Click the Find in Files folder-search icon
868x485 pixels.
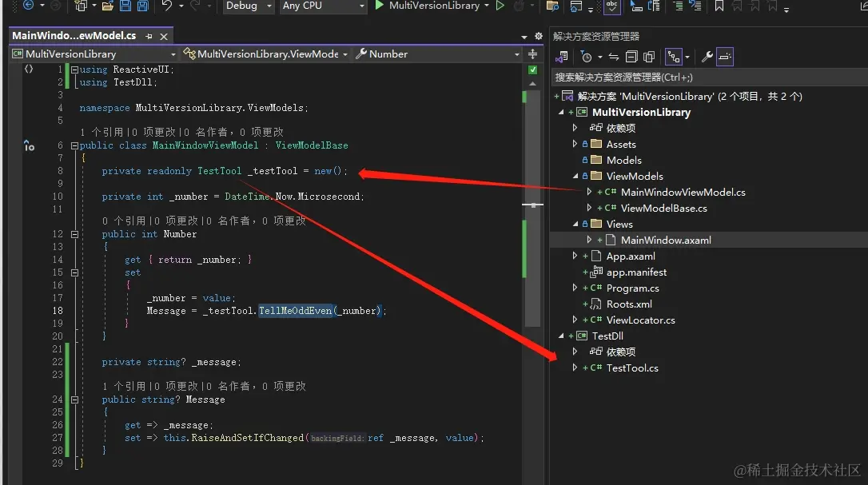click(x=552, y=6)
